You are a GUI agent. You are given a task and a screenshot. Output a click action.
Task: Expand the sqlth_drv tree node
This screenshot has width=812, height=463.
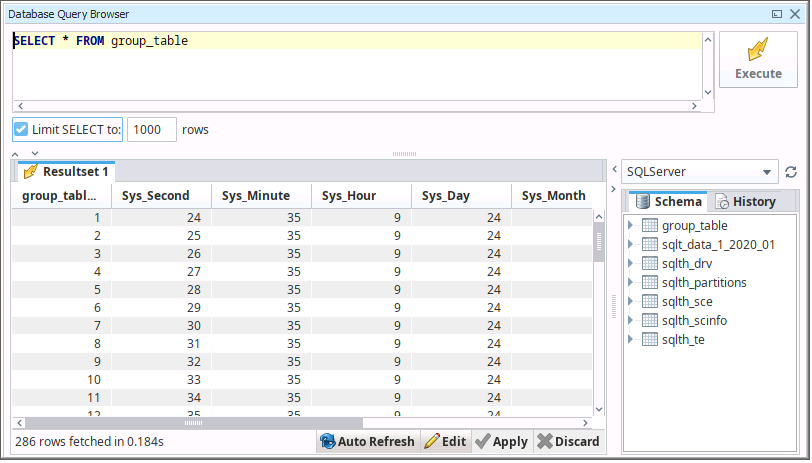pyautogui.click(x=630, y=263)
